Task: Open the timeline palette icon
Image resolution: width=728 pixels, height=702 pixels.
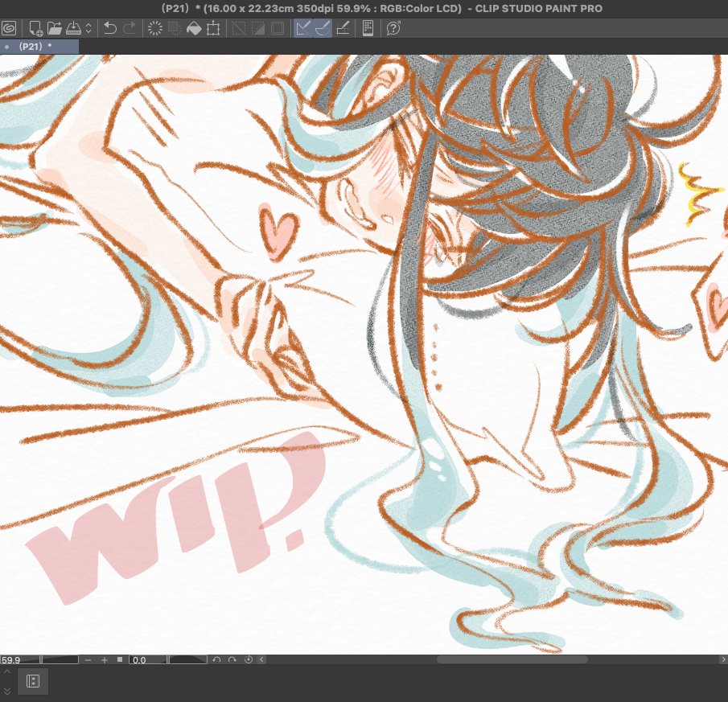Action: [x=33, y=681]
